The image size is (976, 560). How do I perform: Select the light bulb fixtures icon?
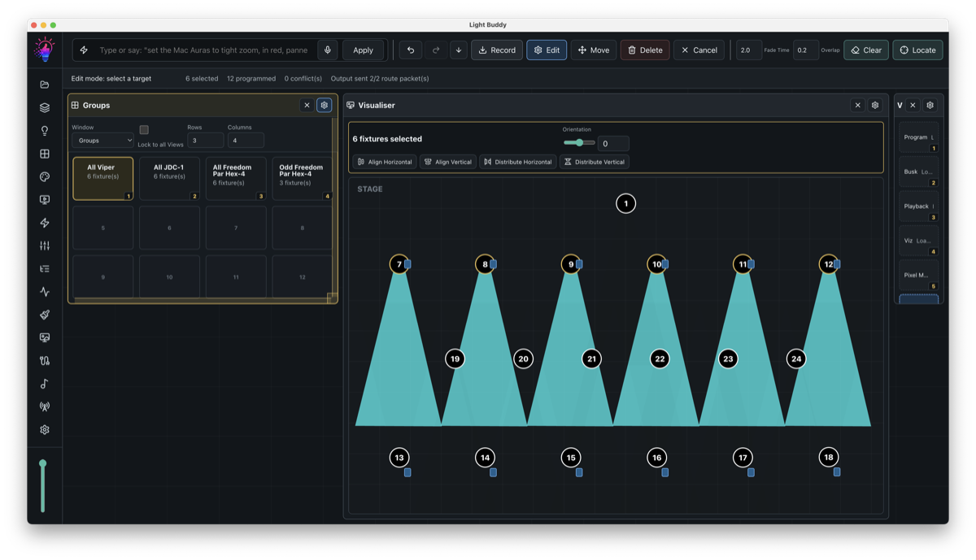(45, 131)
